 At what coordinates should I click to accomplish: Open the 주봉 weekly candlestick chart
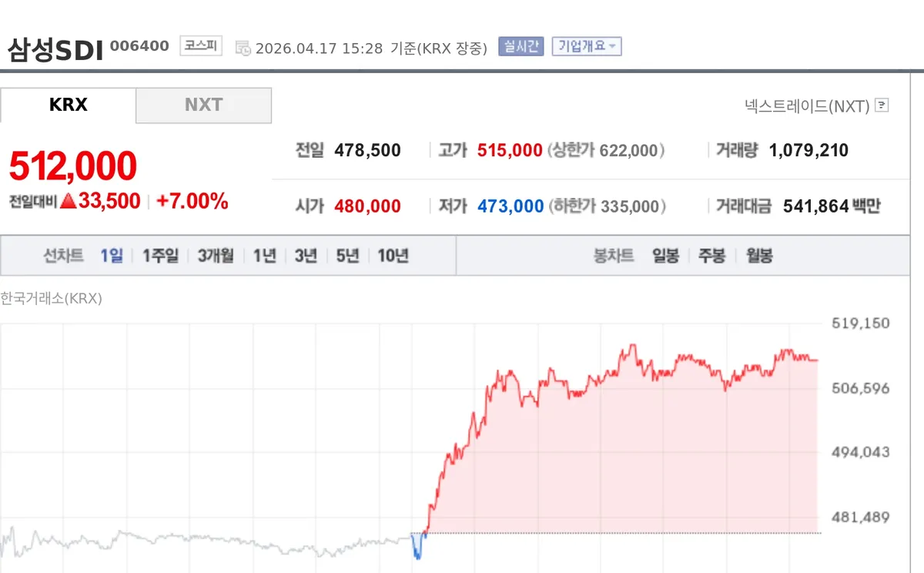pyautogui.click(x=712, y=256)
